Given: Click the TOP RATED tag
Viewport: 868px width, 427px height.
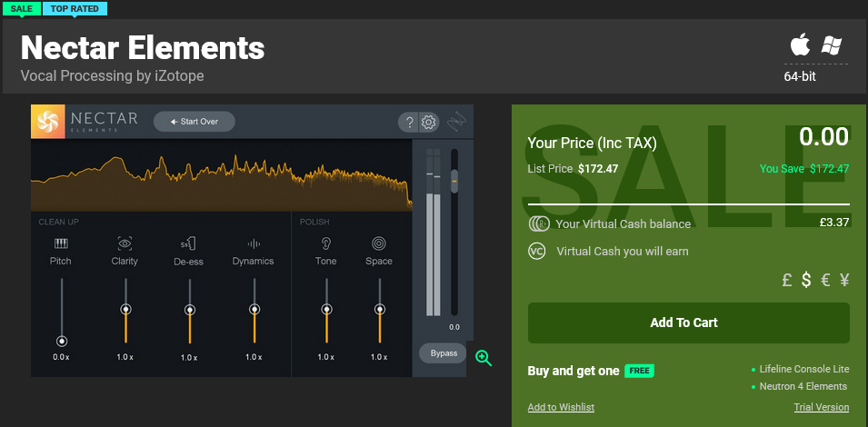Looking at the screenshot, I should pyautogui.click(x=75, y=9).
